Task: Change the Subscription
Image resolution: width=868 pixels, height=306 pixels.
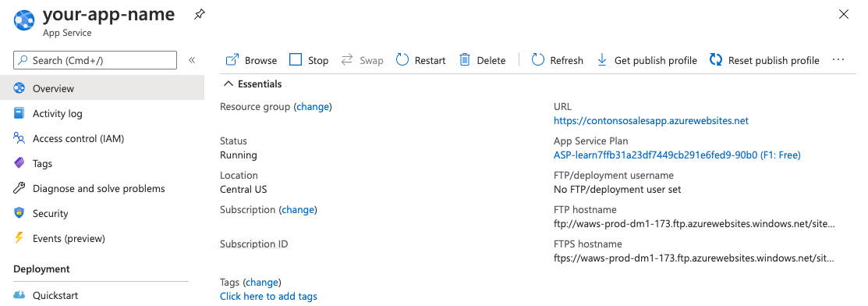Action: coord(298,209)
